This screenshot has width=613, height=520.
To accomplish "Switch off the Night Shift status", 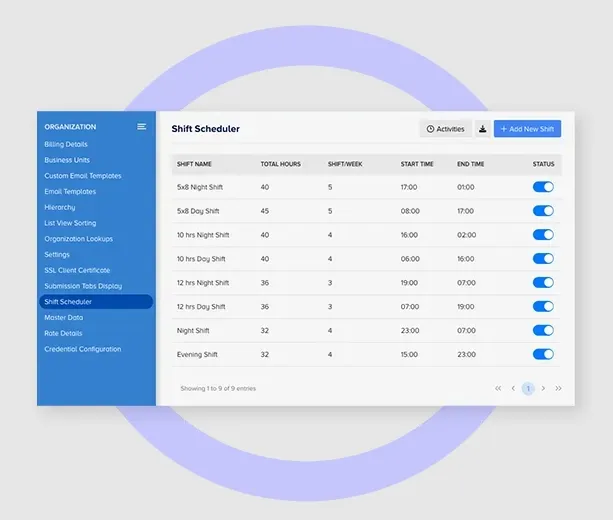I will (543, 330).
